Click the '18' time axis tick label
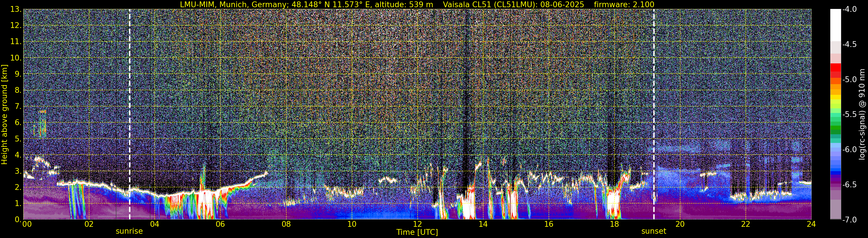This screenshot has width=868, height=238. 614,224
